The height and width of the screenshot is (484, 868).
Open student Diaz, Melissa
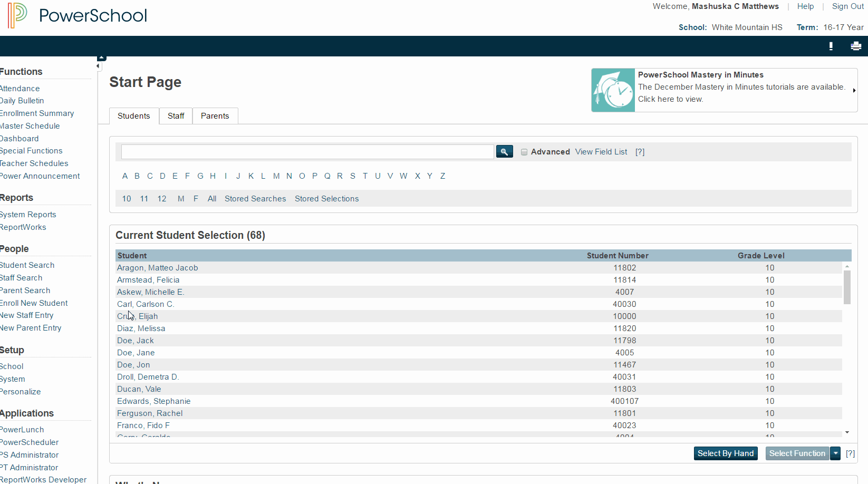pyautogui.click(x=141, y=328)
